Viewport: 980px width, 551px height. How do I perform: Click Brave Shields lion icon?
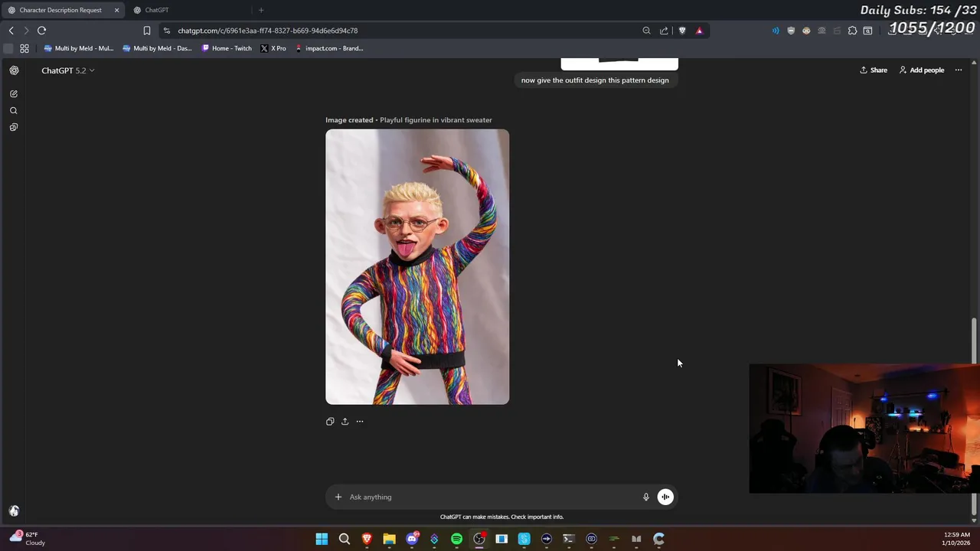pyautogui.click(x=682, y=31)
